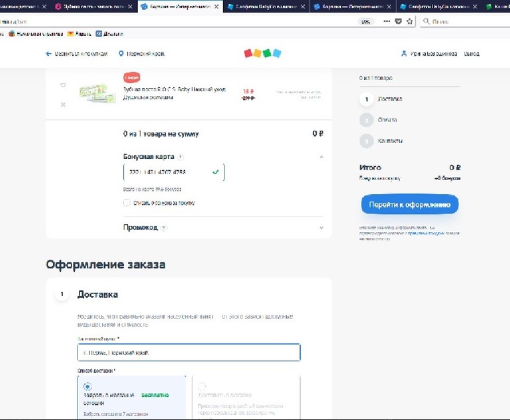Click the settlement input field
Viewport: 510px width, 420px height.
pos(189,352)
